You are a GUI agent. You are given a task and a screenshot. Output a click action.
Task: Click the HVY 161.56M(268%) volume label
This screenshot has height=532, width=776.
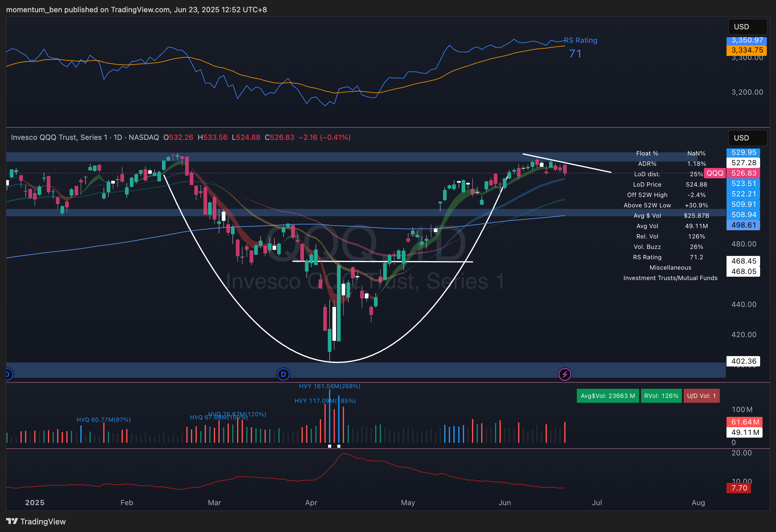[x=329, y=386]
